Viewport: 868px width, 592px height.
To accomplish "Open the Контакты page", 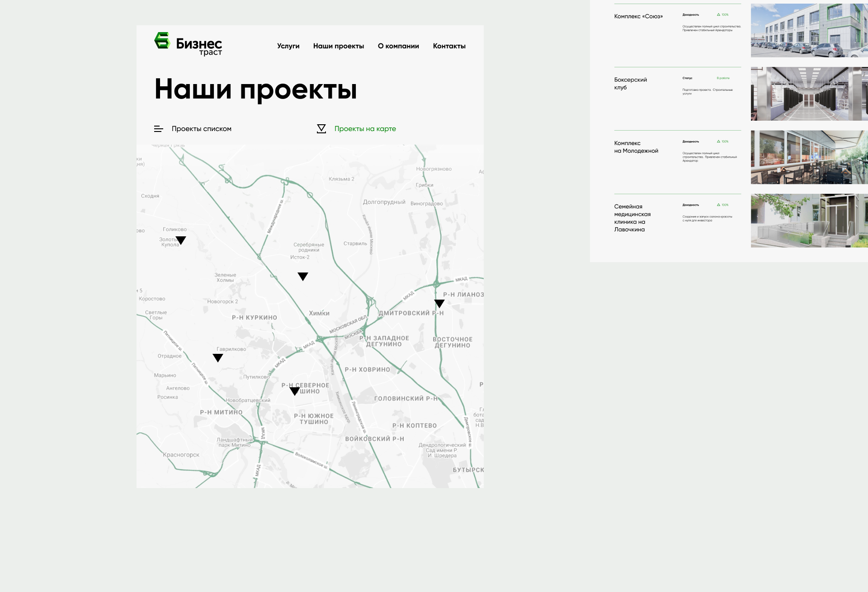I will click(x=449, y=46).
